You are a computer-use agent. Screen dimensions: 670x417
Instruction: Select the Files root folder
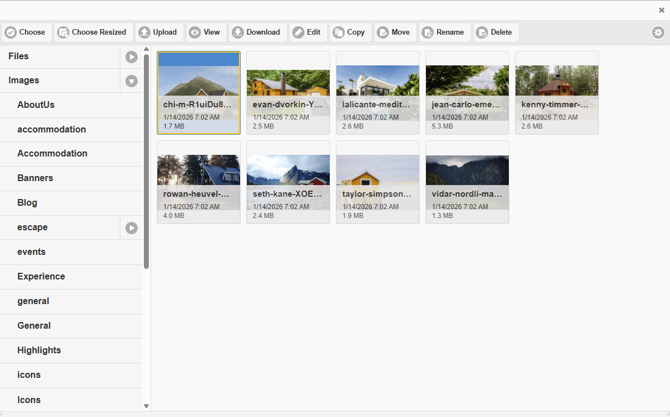tap(60, 56)
